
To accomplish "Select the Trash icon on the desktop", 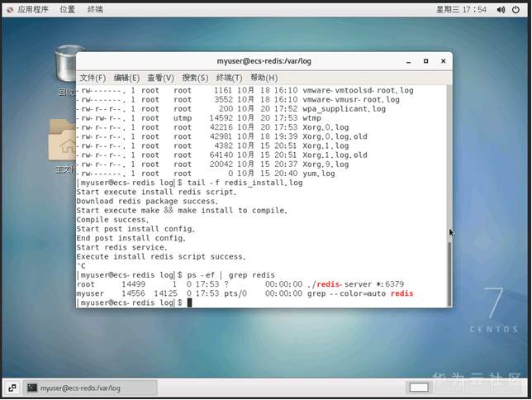I will (66, 64).
